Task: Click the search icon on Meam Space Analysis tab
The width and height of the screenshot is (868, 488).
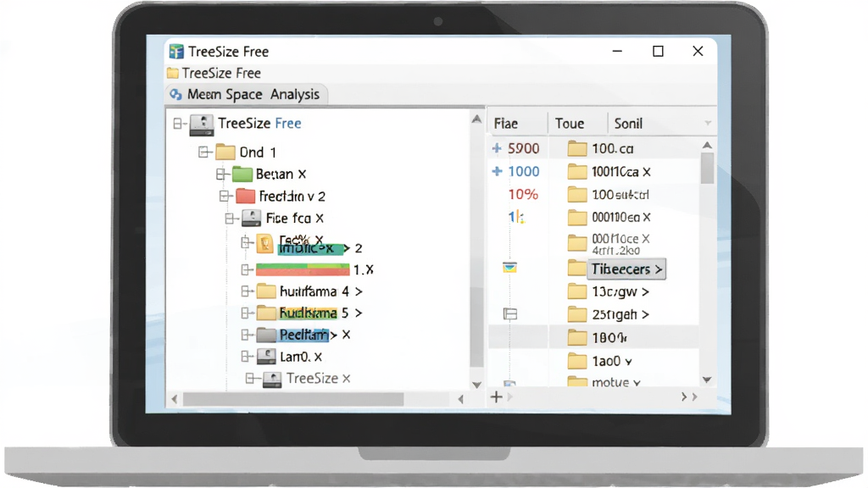Action: pos(175,95)
